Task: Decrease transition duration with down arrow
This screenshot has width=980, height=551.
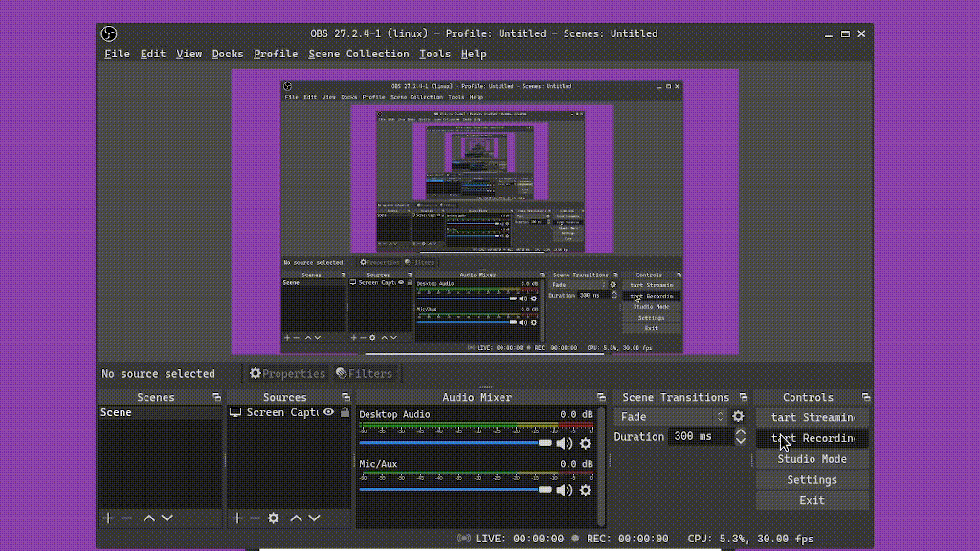Action: tap(741, 441)
